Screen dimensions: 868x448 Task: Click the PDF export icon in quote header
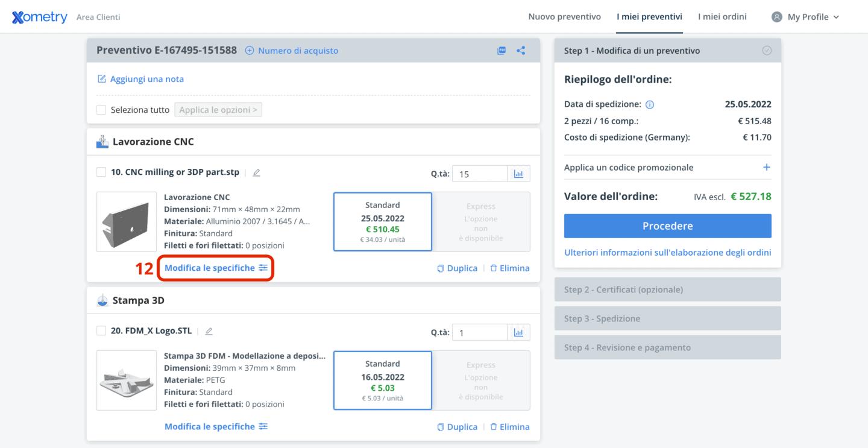(x=501, y=51)
